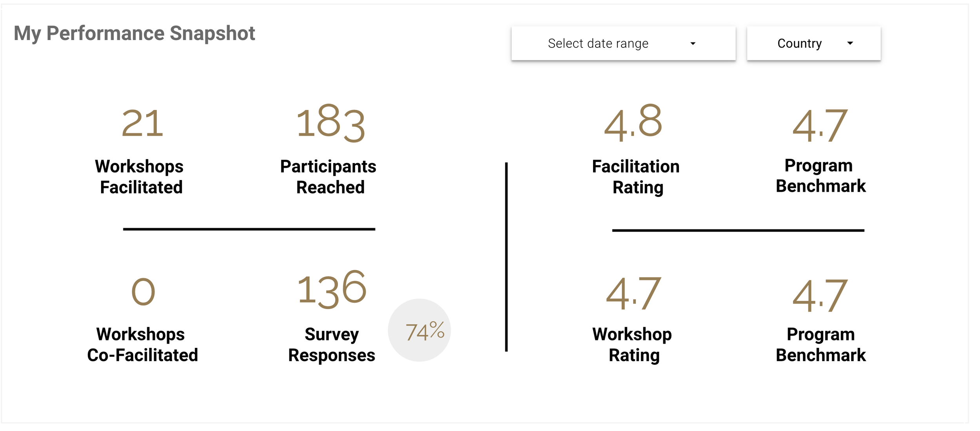Click the 4.8 Facilitation Rating score
980x431 pixels.
(633, 122)
